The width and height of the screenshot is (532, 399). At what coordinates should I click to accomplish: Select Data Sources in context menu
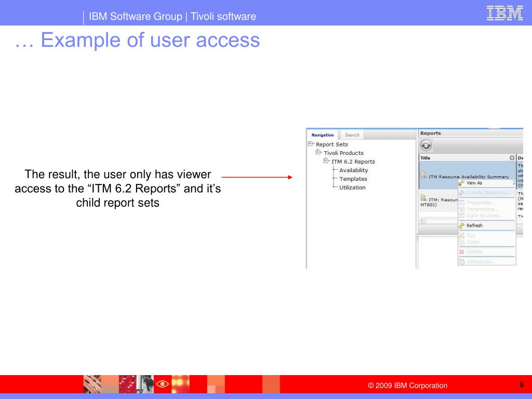tap(487, 216)
